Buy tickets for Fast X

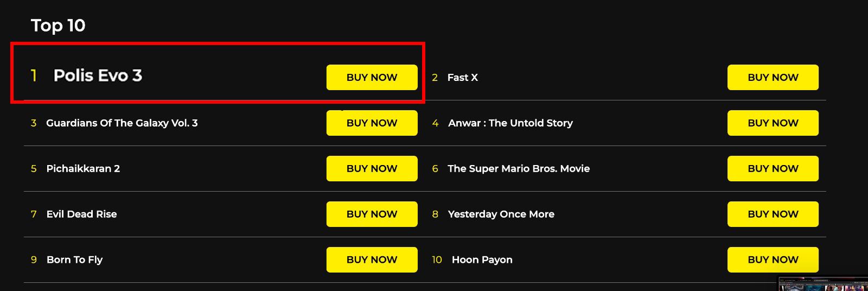pos(773,78)
